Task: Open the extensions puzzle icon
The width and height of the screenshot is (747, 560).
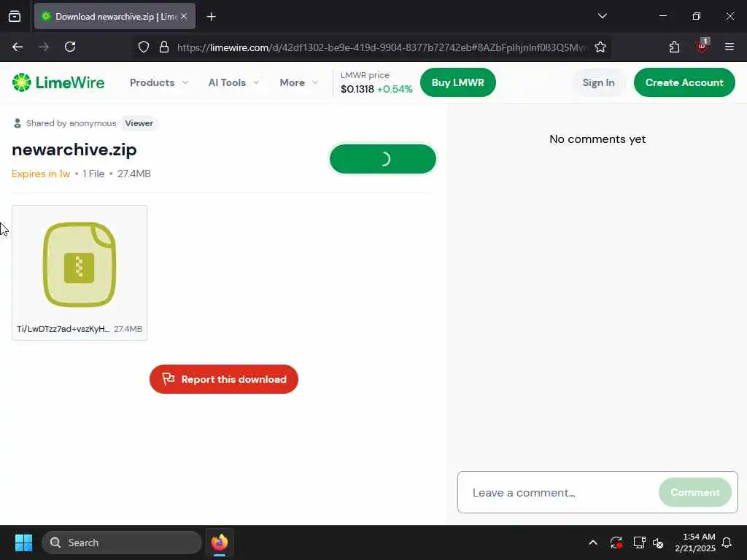Action: (x=674, y=47)
